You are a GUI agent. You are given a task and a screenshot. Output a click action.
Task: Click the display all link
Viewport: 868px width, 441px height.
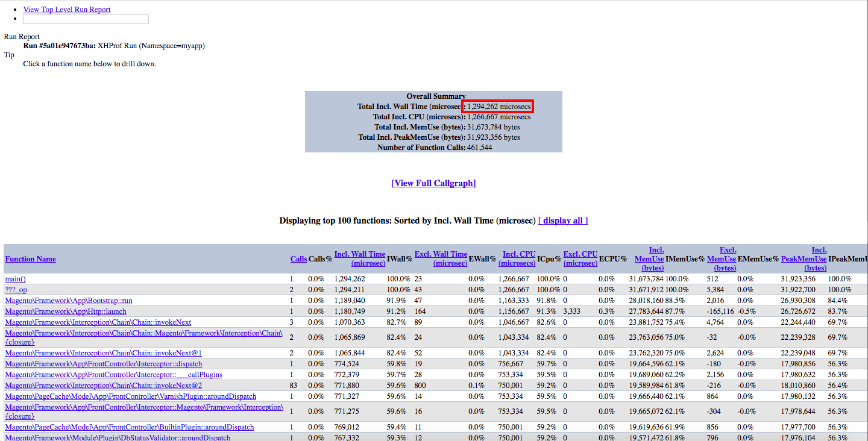coord(562,220)
